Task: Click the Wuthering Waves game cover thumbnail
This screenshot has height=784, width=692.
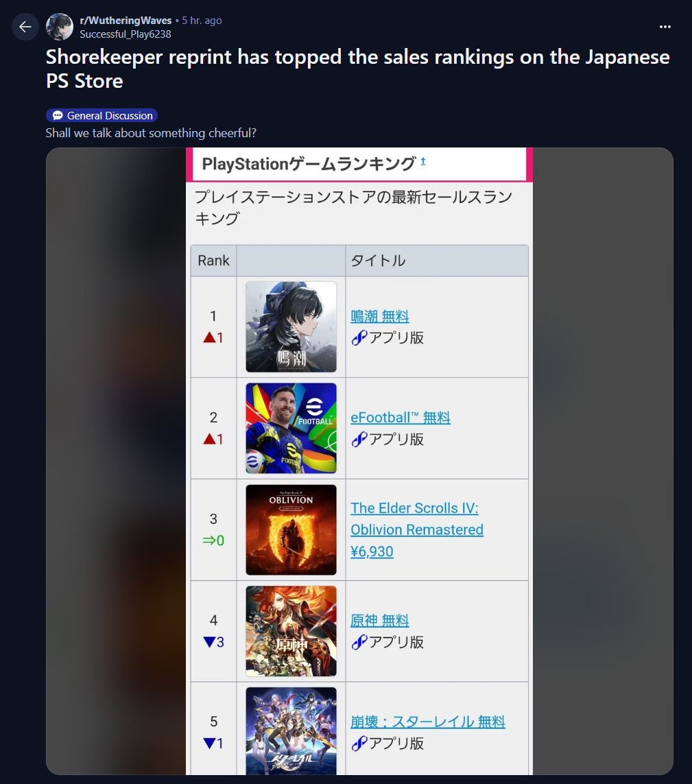Action: [291, 327]
